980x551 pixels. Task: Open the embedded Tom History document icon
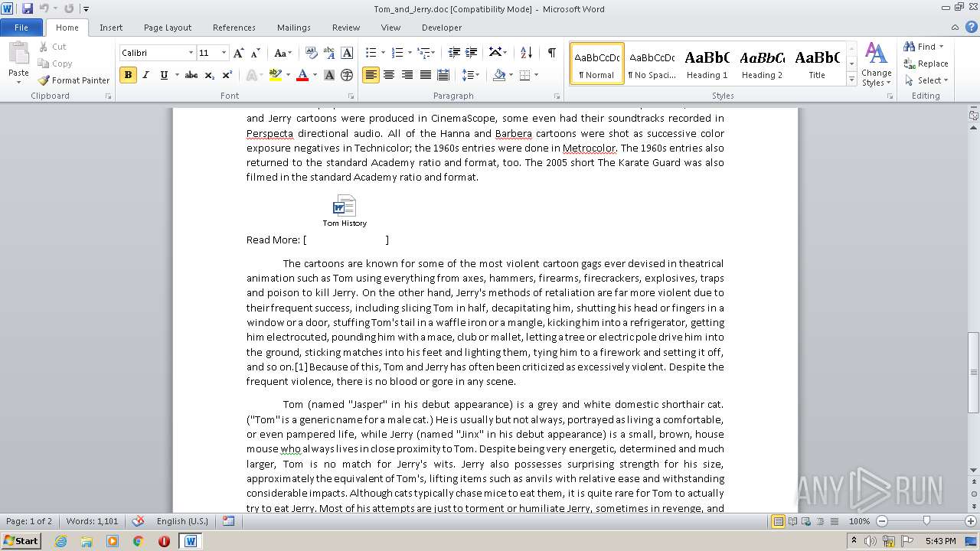coord(345,210)
